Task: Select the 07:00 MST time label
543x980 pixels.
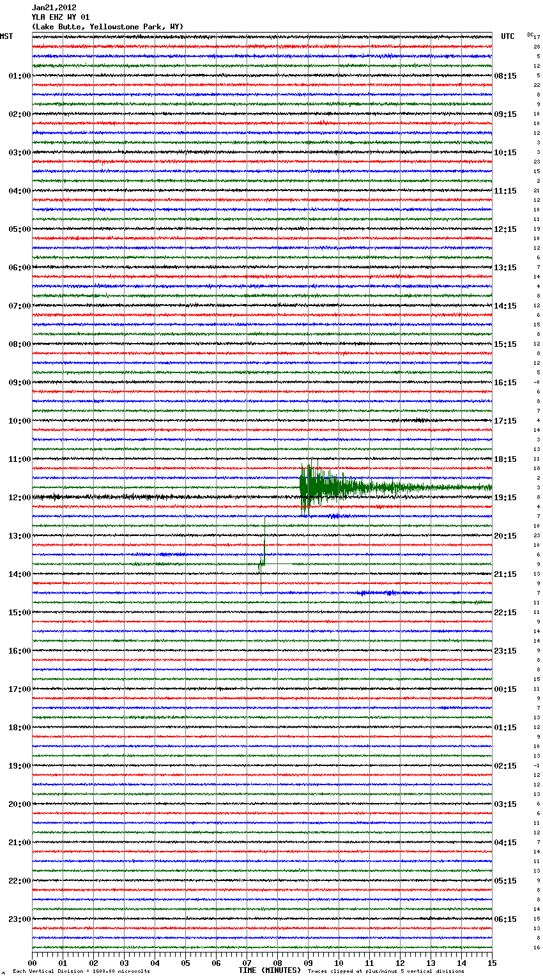Action: pyautogui.click(x=20, y=306)
